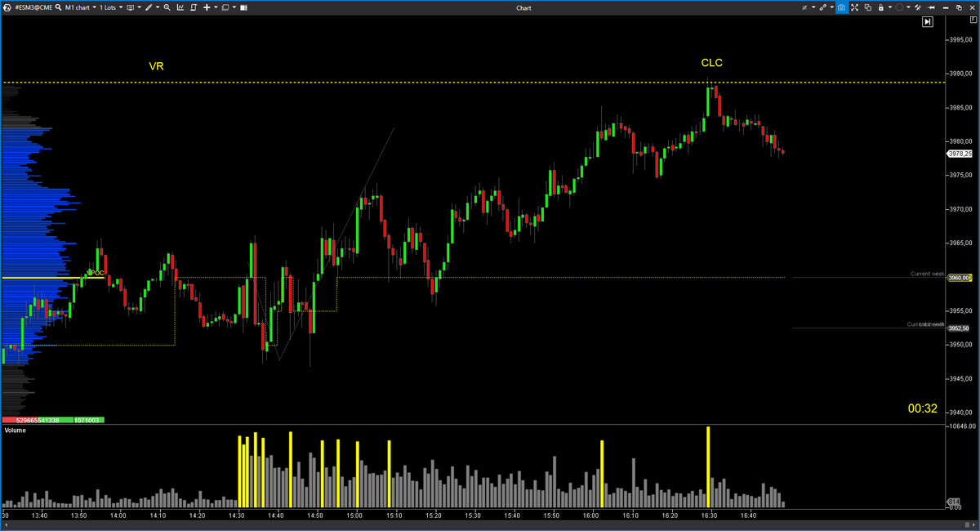Image resolution: width=980 pixels, height=531 pixels.
Task: Click the skip-to-last-bar button on chart
Action: click(928, 22)
